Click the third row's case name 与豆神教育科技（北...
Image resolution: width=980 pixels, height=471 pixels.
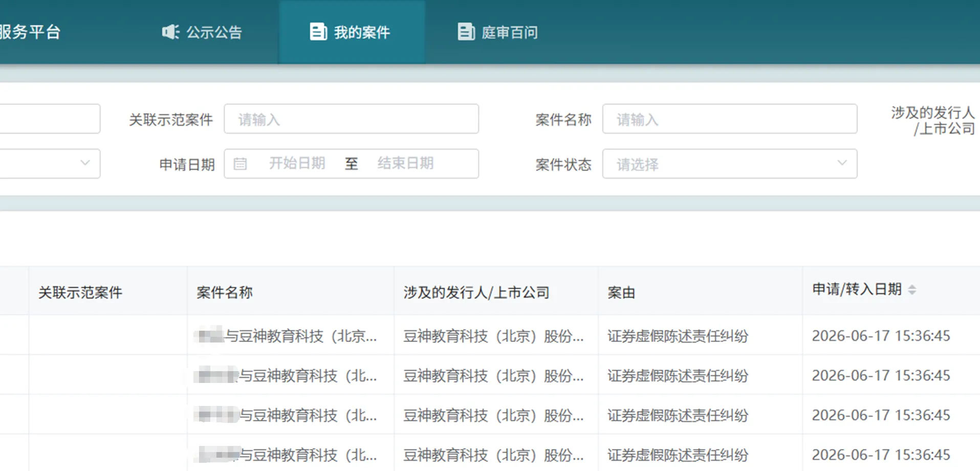click(287, 415)
